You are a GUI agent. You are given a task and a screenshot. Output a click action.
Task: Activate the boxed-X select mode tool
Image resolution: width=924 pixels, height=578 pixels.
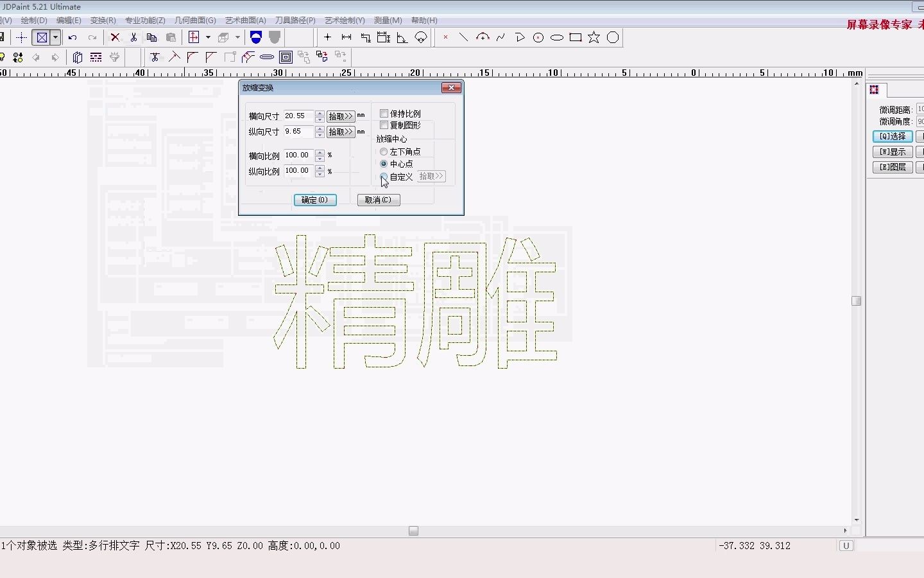pos(42,37)
